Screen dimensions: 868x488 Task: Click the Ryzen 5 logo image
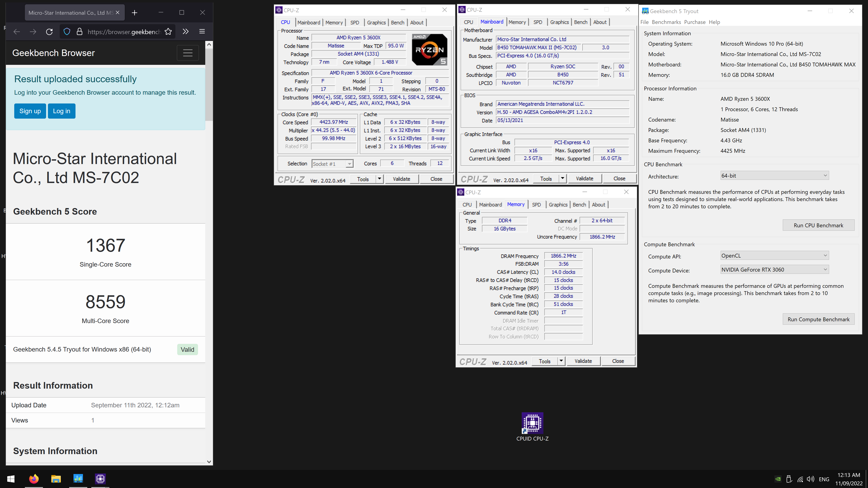coord(430,49)
